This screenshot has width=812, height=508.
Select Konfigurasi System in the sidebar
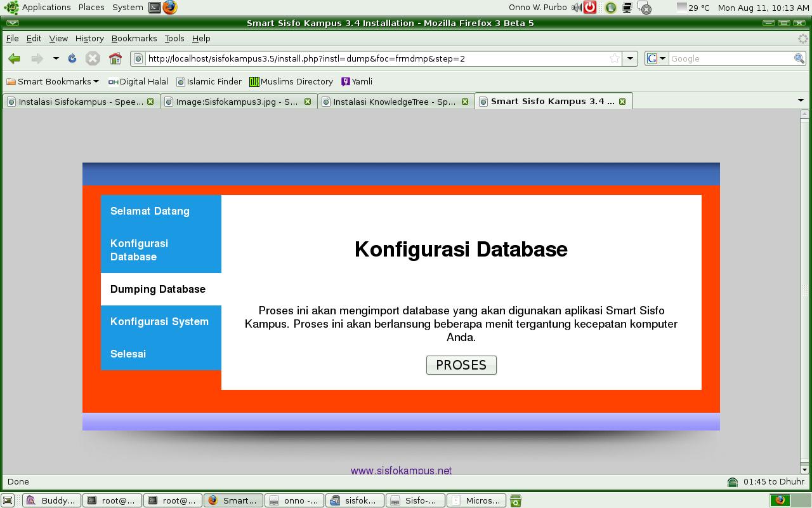159,321
